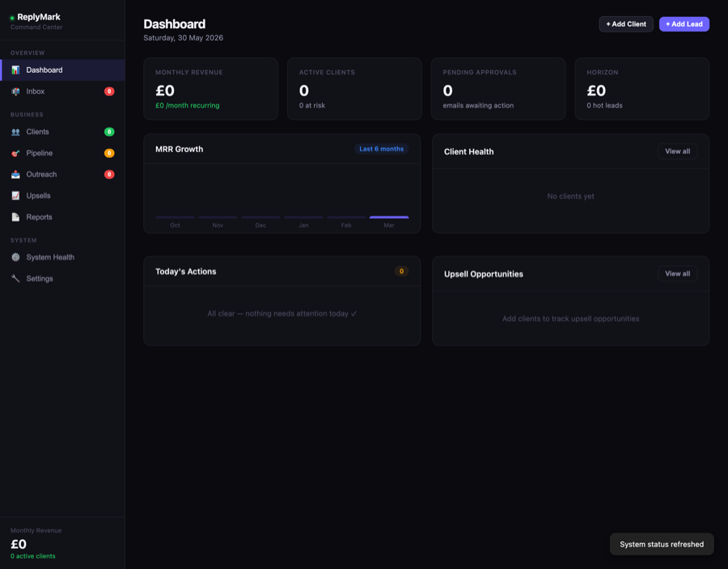Click 'Add clients to track upsell opportunities' text
The height and width of the screenshot is (569, 728).
tap(570, 319)
